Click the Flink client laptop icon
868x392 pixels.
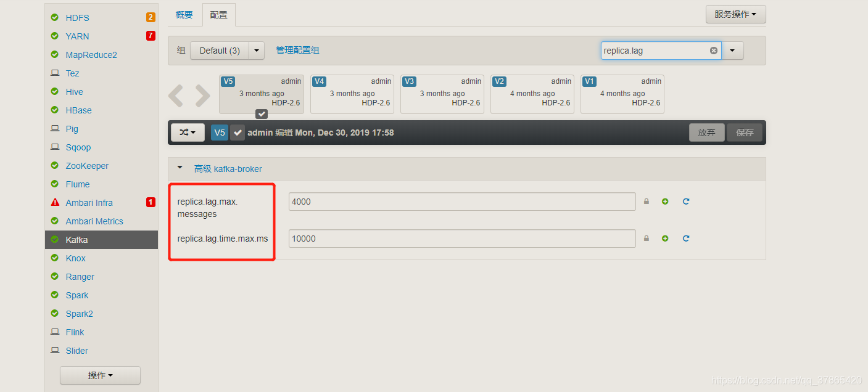55,332
